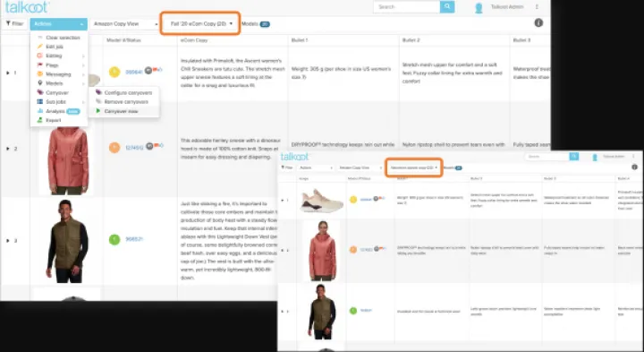644x352 pixels.
Task: Click the comment bubble icon in row 1
Action: click(148, 71)
